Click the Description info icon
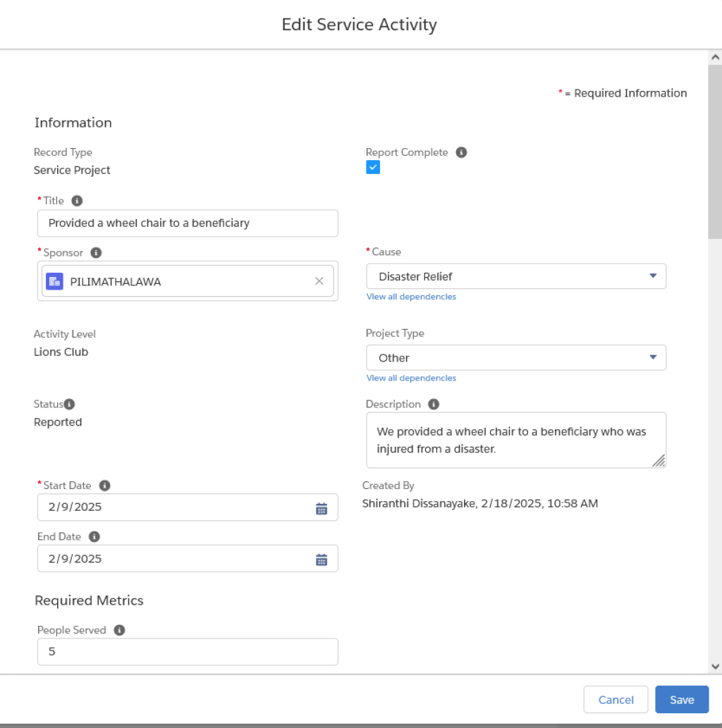 [433, 405]
